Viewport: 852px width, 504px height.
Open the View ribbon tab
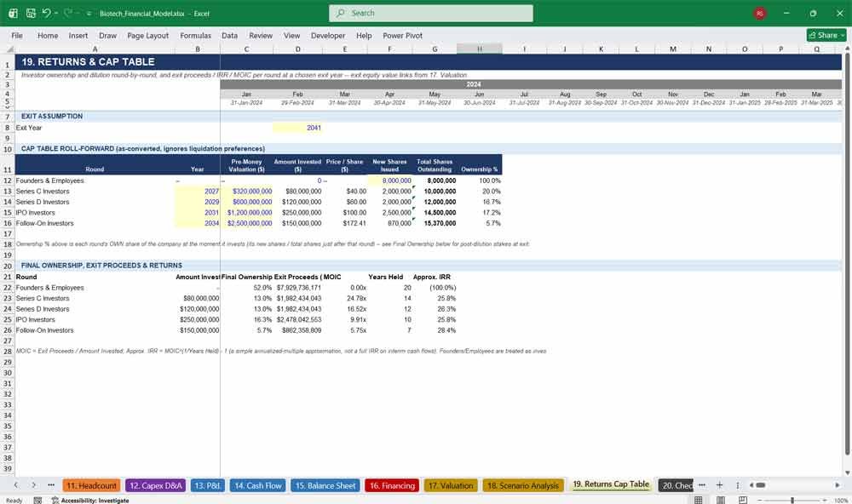(x=291, y=35)
